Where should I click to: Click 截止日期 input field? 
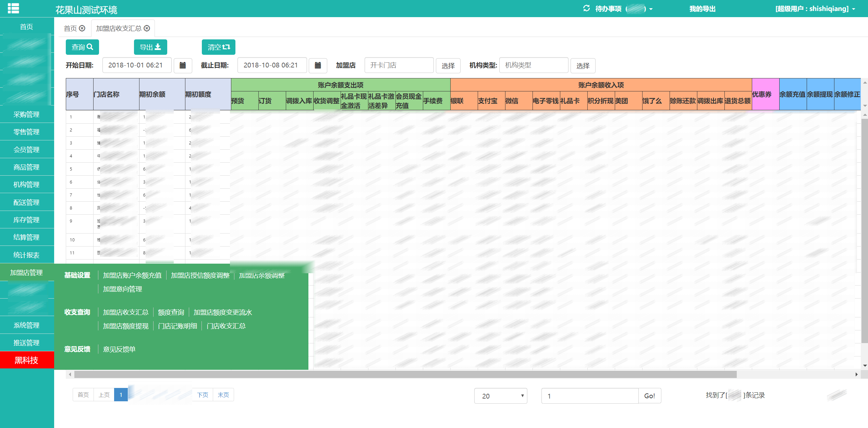pos(272,65)
